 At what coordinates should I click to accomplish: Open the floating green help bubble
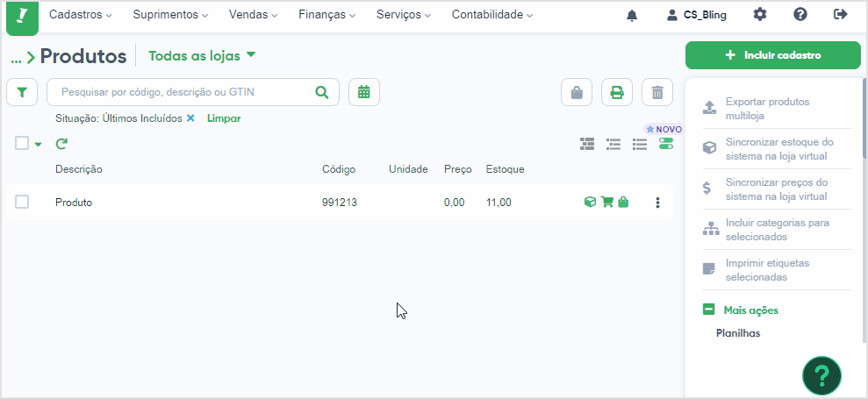821,375
